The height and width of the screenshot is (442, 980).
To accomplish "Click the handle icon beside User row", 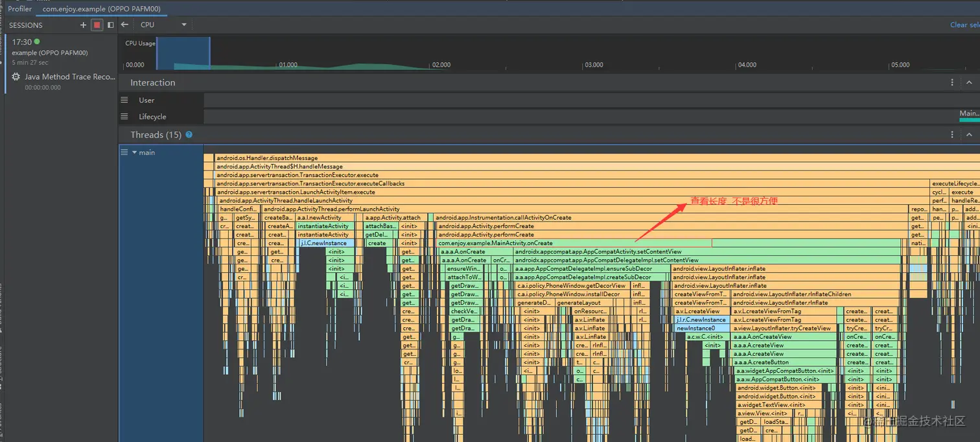I will (124, 100).
